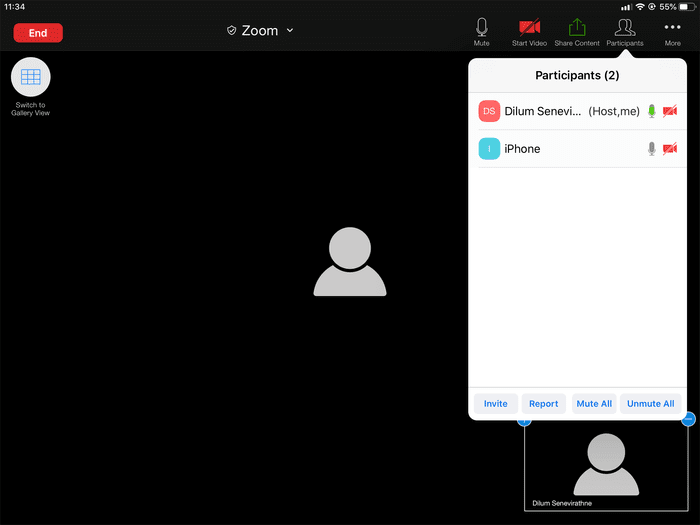Tap the Wi-Fi icon in status bar
Image resolution: width=700 pixels, height=525 pixels.
pos(640,7)
